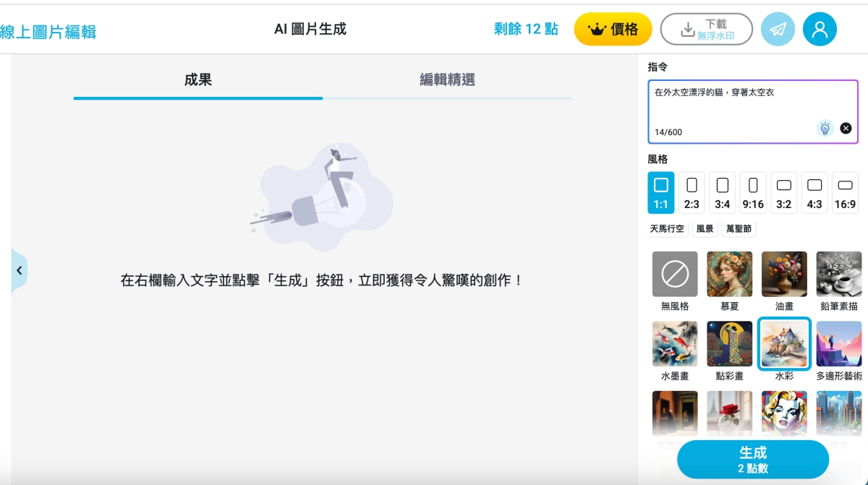Choose the 多邊形藝術 style thumbnail
The image size is (868, 485).
pyautogui.click(x=839, y=344)
